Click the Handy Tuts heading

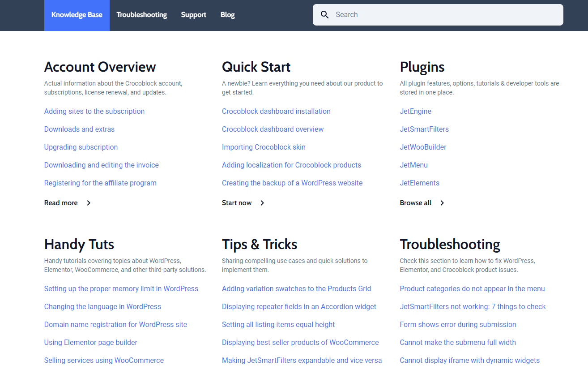[79, 244]
